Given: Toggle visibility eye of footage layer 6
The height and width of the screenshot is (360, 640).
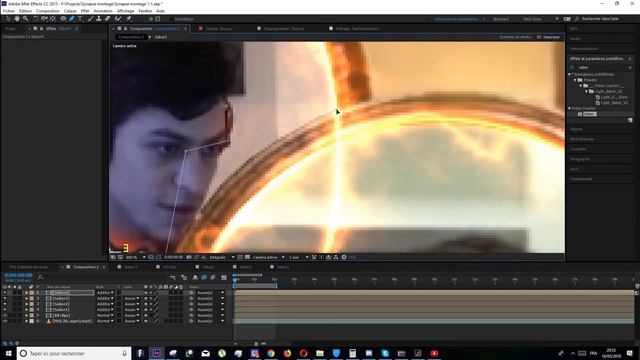Looking at the screenshot, I should pyautogui.click(x=5, y=321).
